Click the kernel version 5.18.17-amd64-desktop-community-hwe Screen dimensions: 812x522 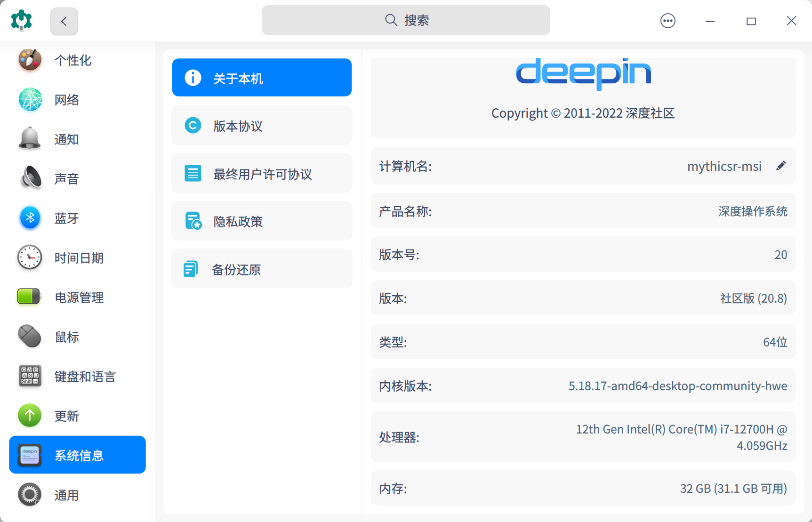click(678, 386)
